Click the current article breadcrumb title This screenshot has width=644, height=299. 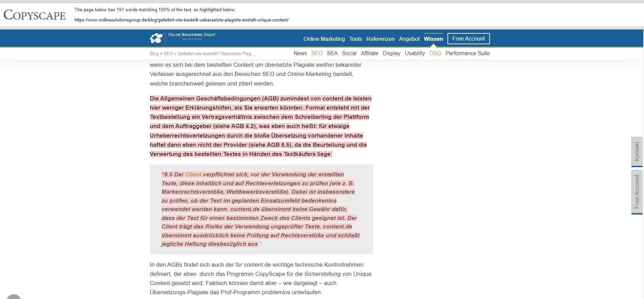click(x=217, y=53)
